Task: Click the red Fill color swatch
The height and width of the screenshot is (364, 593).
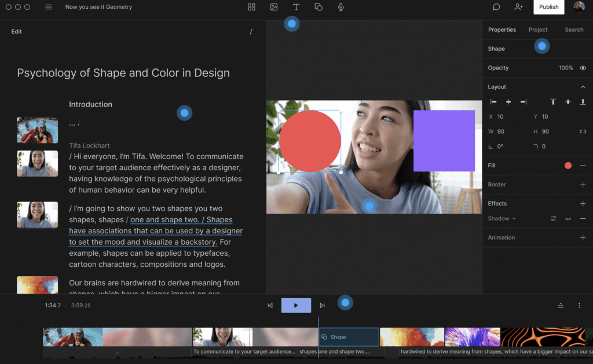Action: point(568,166)
